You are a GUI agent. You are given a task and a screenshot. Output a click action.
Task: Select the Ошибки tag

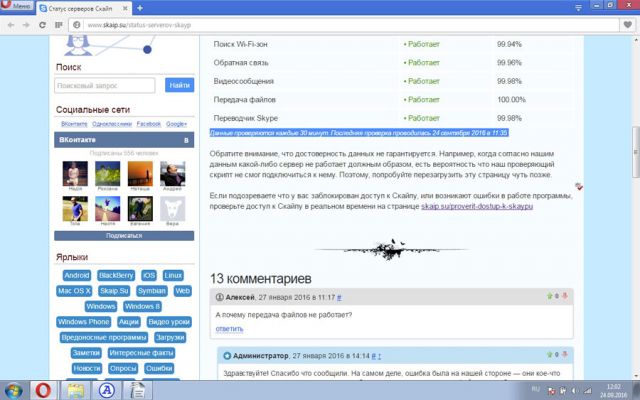pyautogui.click(x=159, y=369)
